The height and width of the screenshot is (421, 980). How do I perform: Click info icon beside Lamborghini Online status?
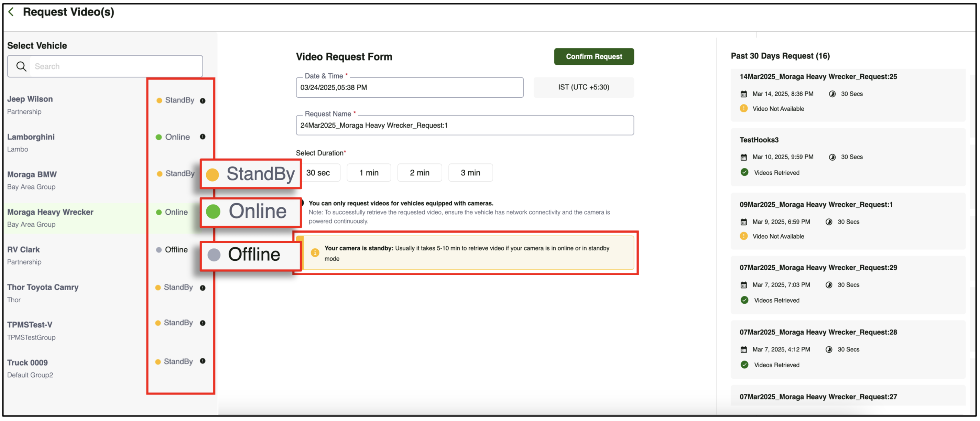[203, 137]
